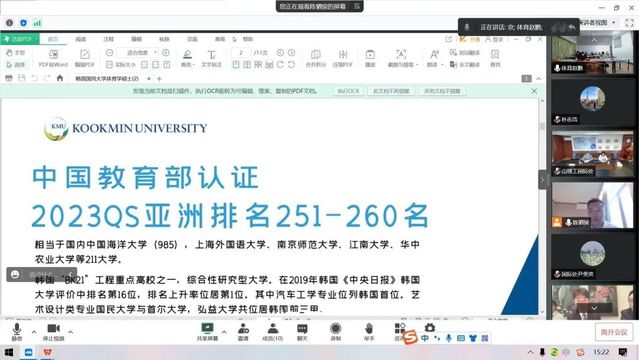
Task: Raise hand using the hand icon
Action: click(369, 331)
